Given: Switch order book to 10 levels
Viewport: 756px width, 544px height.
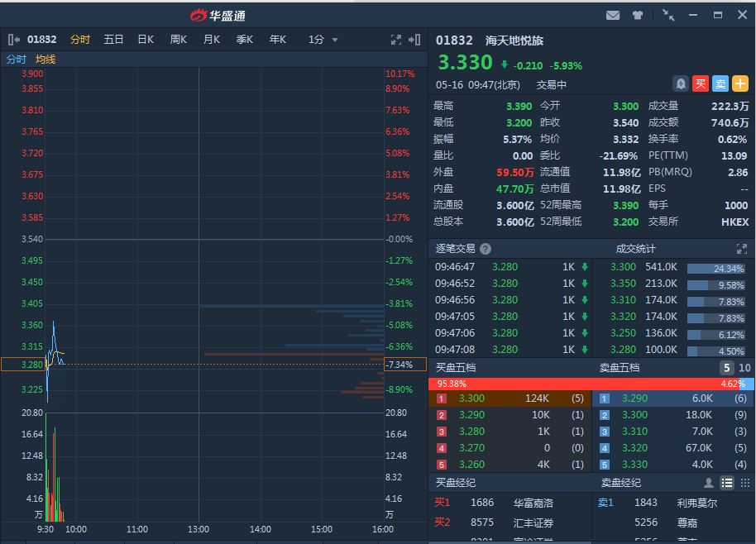Looking at the screenshot, I should pyautogui.click(x=744, y=368).
